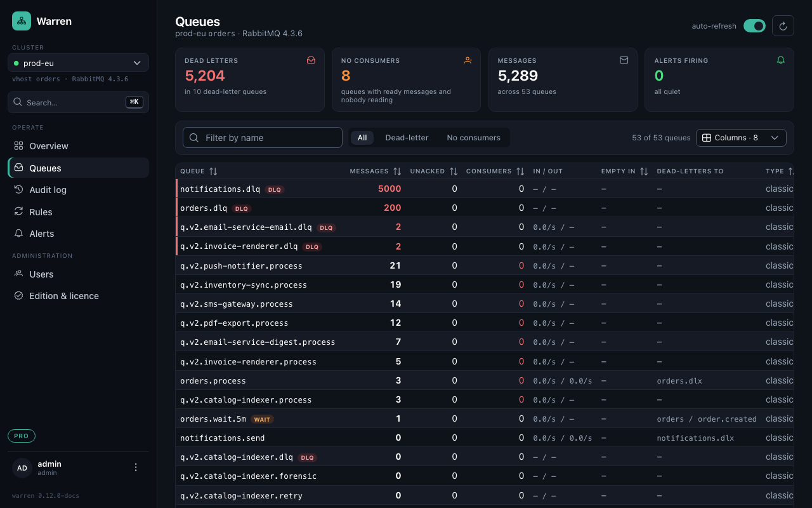Open the notifications.dlq queue row
The image size is (812, 508).
point(485,189)
